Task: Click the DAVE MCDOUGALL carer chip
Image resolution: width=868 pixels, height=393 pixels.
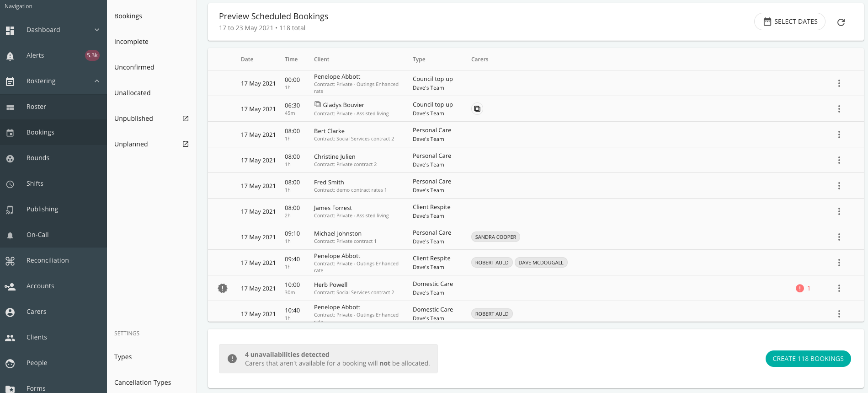Action: tap(541, 263)
